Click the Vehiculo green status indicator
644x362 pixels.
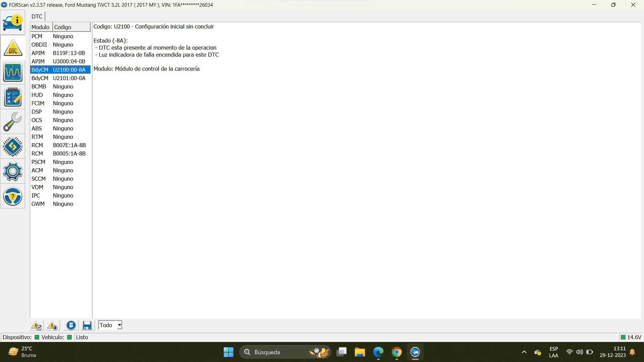tap(69, 337)
